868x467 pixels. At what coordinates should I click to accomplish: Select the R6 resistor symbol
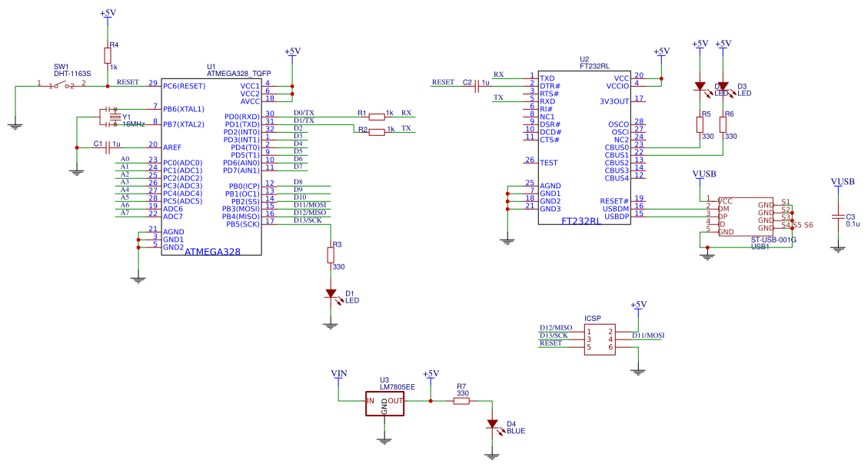[x=723, y=124]
